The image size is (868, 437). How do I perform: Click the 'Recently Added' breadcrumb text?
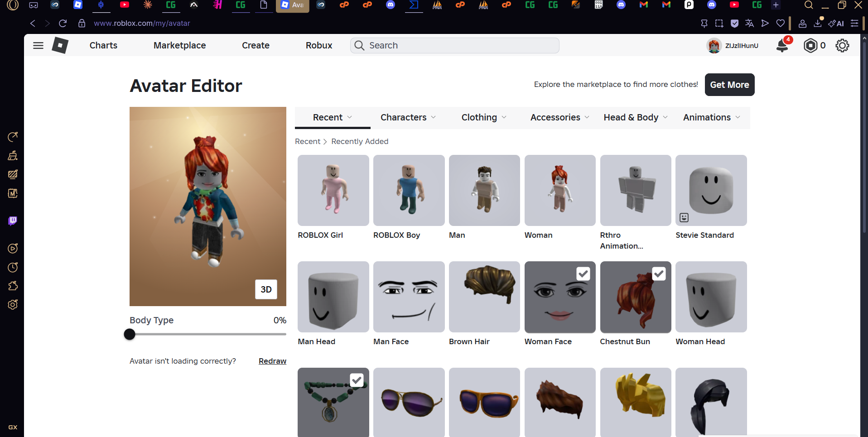pyautogui.click(x=360, y=141)
